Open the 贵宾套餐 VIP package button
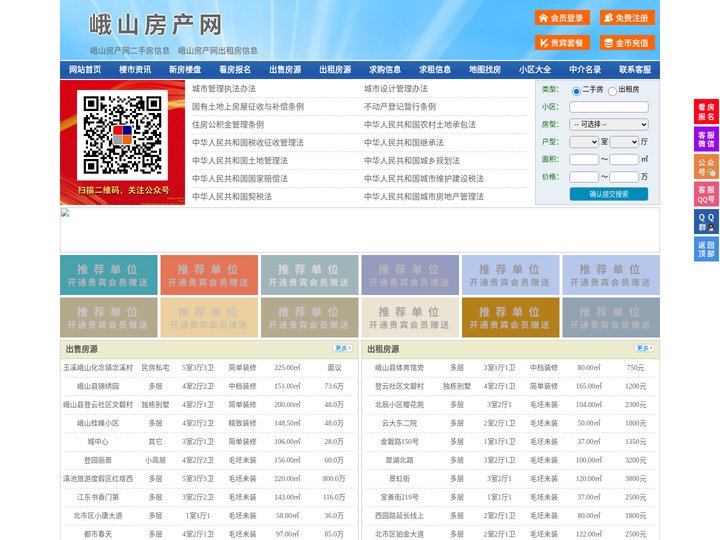The image size is (720, 540). [562, 43]
